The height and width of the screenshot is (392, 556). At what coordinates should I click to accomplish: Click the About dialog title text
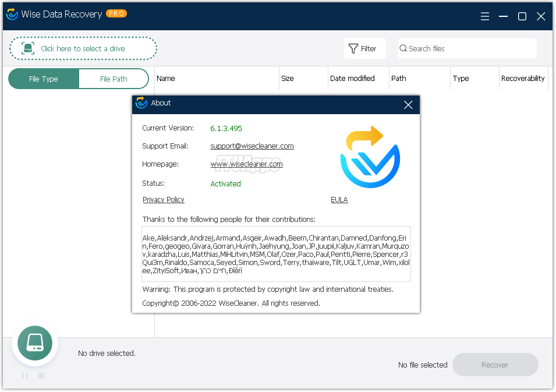coord(161,103)
